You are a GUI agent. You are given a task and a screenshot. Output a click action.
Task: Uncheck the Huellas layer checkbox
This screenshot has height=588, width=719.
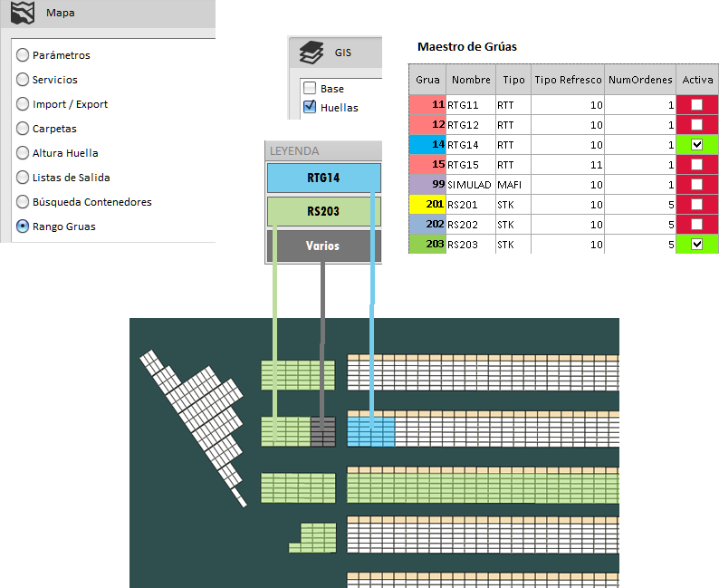(x=310, y=108)
